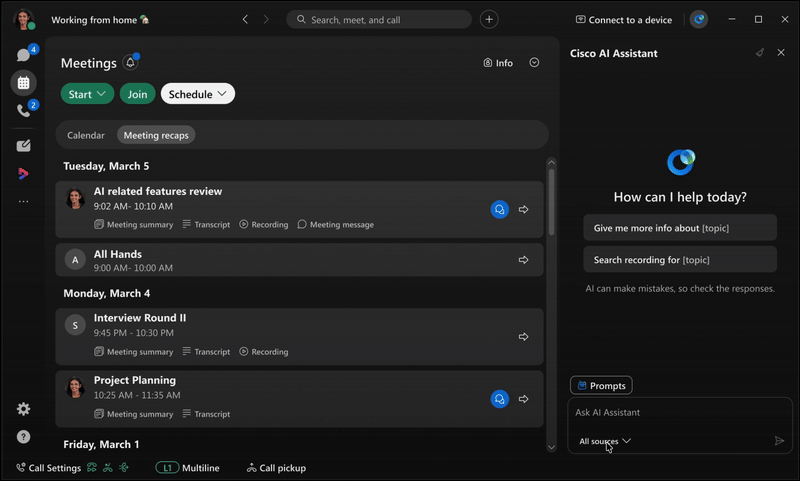Select 'Search recording for [topic]' prompt
The height and width of the screenshot is (481, 800).
(680, 260)
